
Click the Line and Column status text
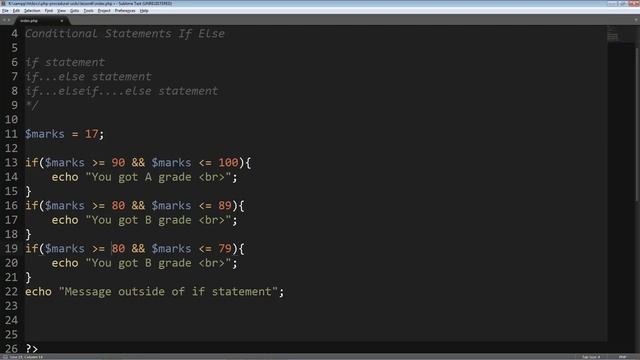26,357
